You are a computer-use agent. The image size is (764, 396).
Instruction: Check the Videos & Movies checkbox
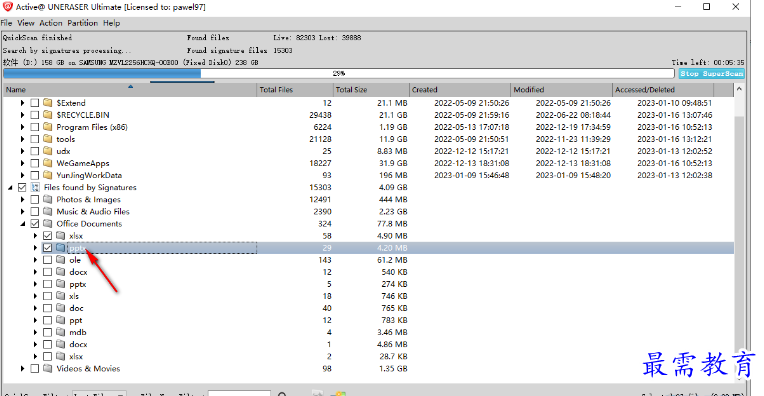[35, 368]
